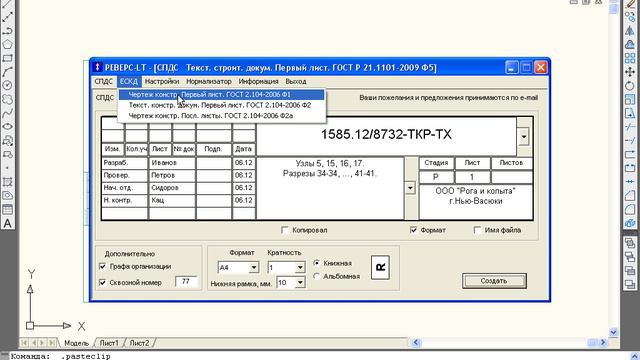This screenshot has height=360, width=640.
Task: Click the Стадия value Р cell
Action: pyautogui.click(x=436, y=177)
